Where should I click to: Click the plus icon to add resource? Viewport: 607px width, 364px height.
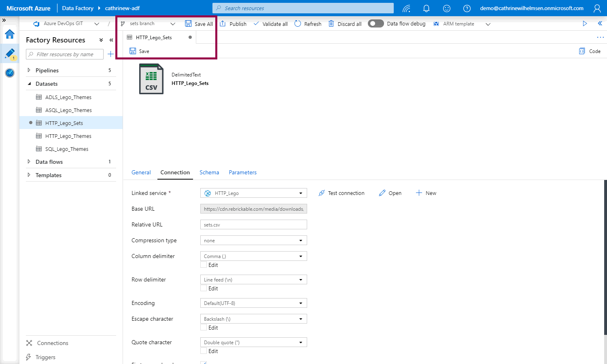click(x=110, y=54)
